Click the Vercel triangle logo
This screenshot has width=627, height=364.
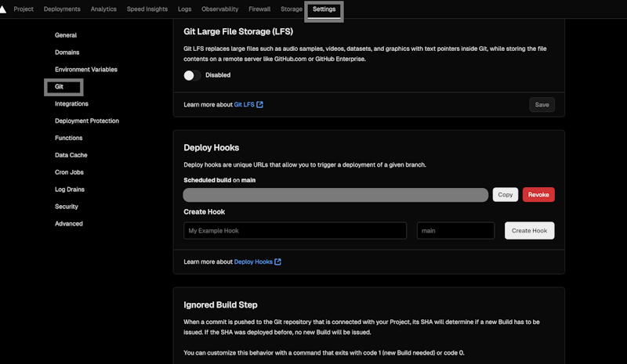pyautogui.click(x=4, y=9)
